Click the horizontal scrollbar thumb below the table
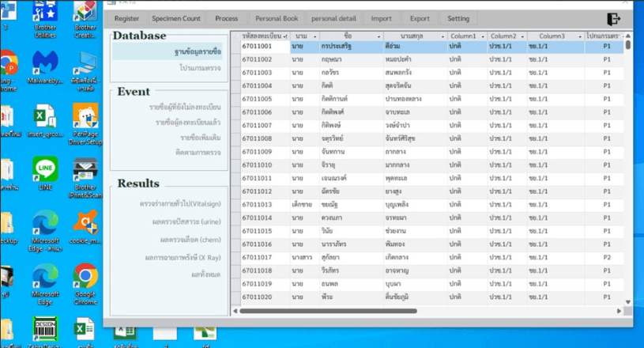This screenshot has width=644, height=348. pyautogui.click(x=328, y=311)
